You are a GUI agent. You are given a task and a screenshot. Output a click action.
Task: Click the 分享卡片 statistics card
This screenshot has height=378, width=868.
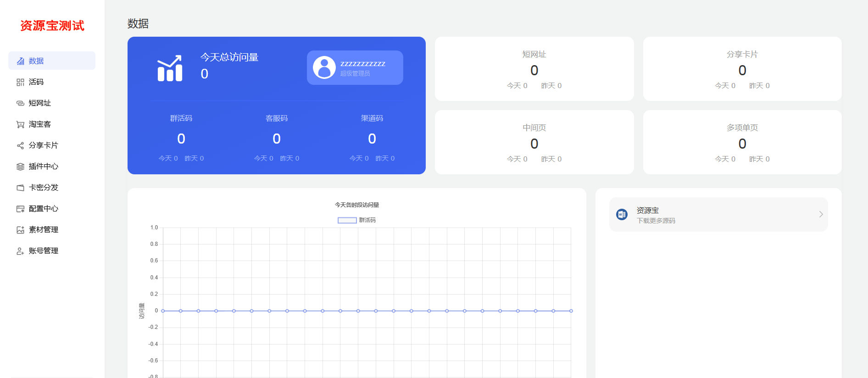pyautogui.click(x=742, y=69)
